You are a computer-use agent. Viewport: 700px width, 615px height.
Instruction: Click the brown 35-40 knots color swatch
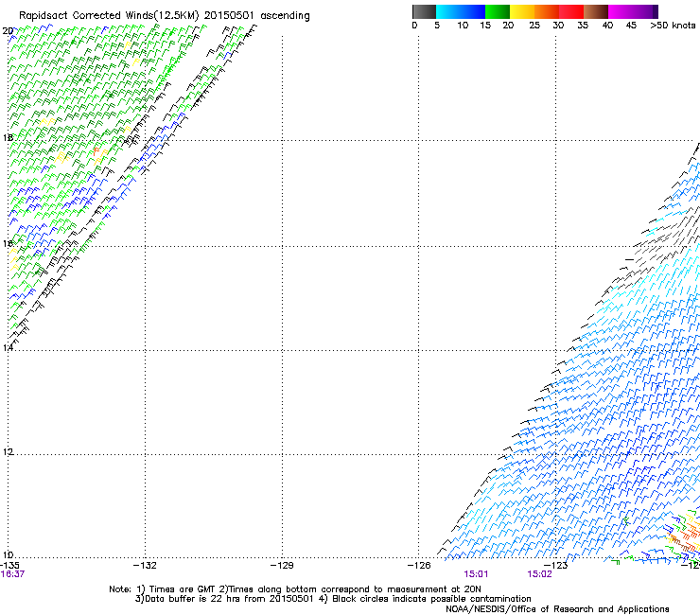click(x=596, y=11)
